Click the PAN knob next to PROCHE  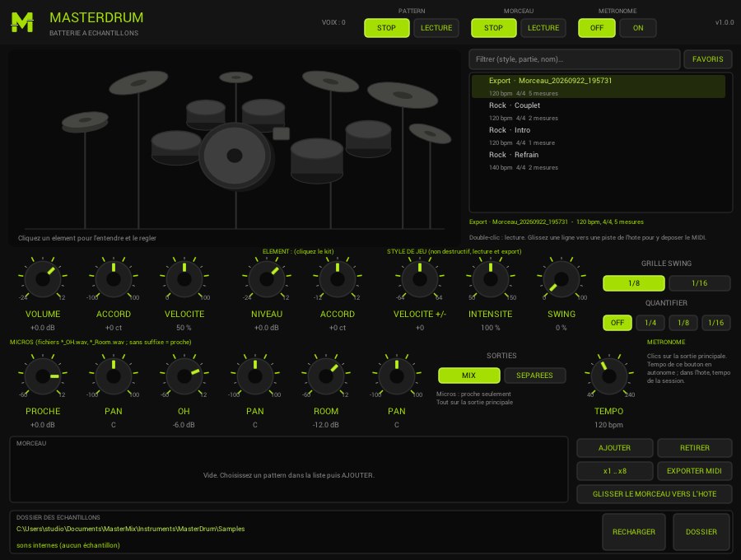114,376
